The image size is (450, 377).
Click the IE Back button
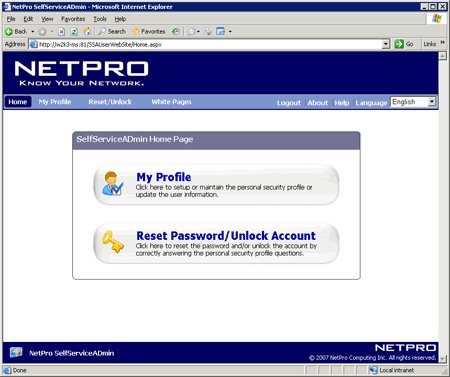(16, 32)
